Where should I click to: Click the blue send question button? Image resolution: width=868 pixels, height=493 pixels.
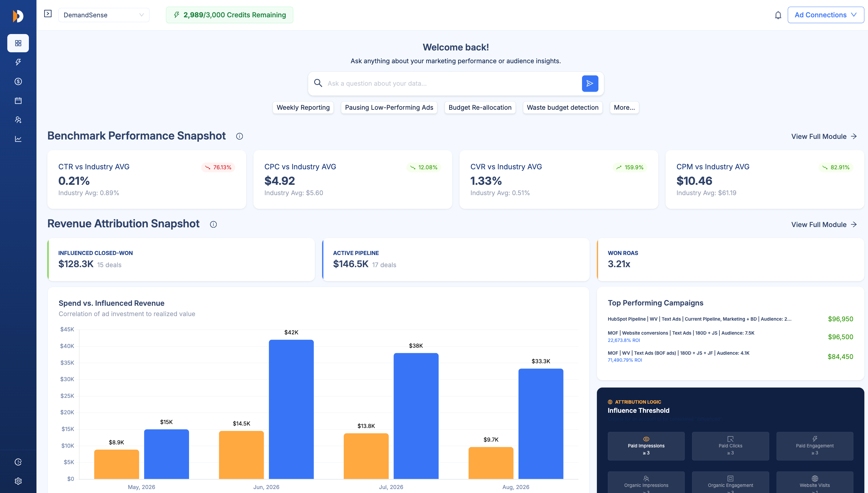click(x=590, y=83)
